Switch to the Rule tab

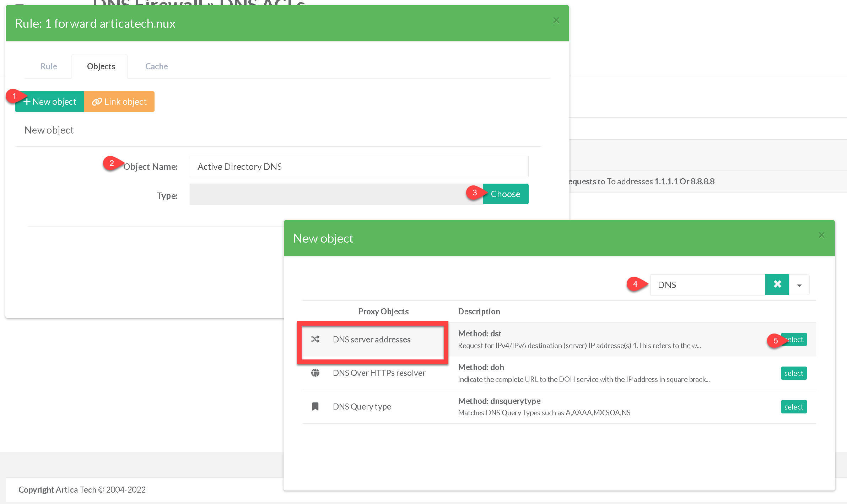point(49,66)
